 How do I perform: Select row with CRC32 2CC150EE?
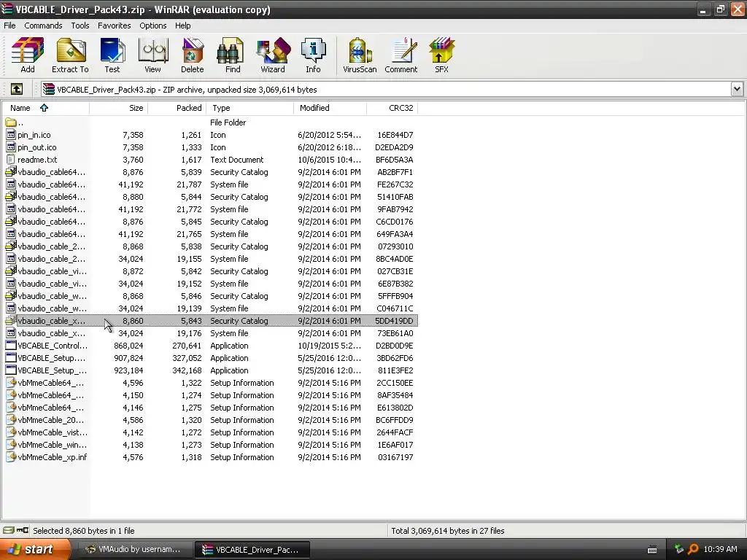(209, 382)
